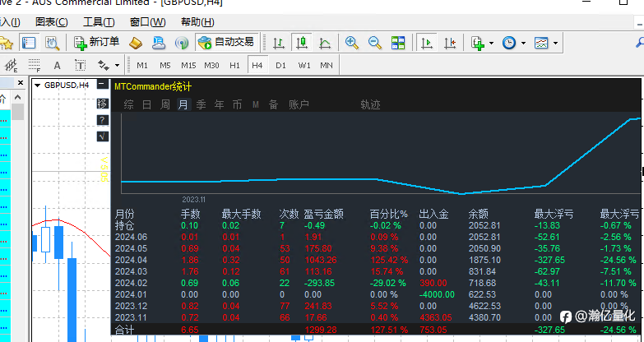Switch to the 年 yearly statistics tab
Viewport: 644px width, 342px height.
[219, 104]
